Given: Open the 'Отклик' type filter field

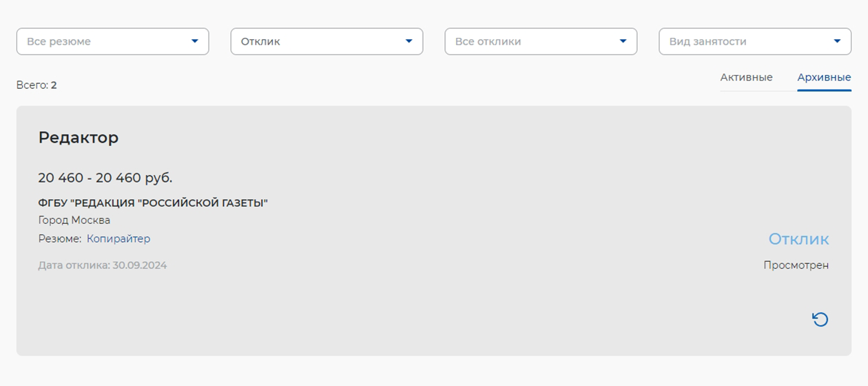Looking at the screenshot, I should [327, 41].
